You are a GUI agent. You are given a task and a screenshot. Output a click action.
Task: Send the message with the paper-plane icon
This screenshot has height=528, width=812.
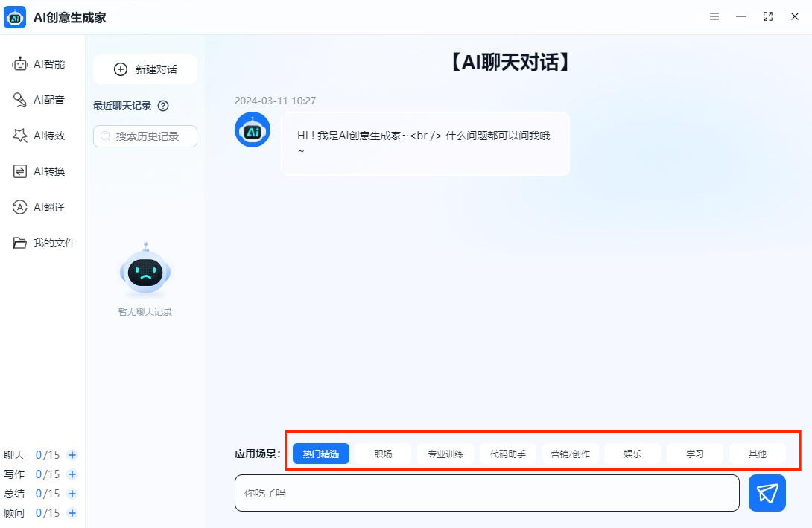point(767,493)
